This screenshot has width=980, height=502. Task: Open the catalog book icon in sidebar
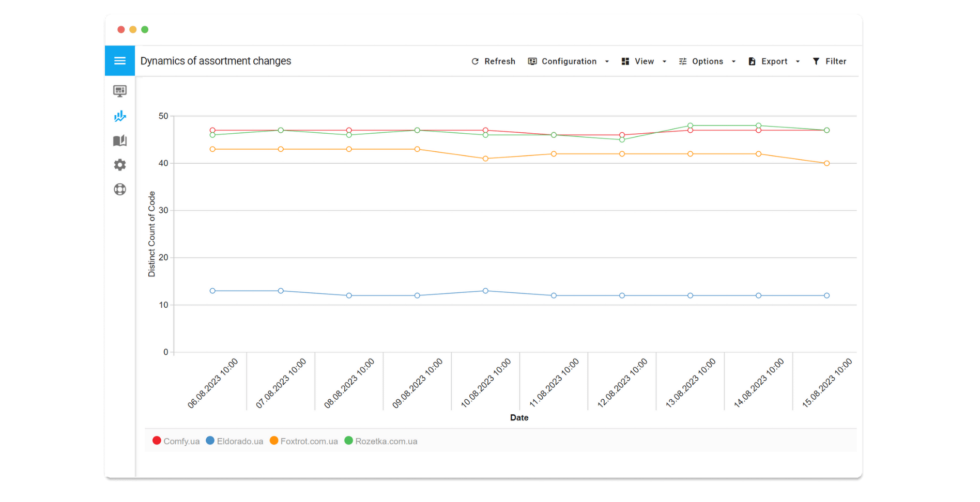tap(120, 140)
